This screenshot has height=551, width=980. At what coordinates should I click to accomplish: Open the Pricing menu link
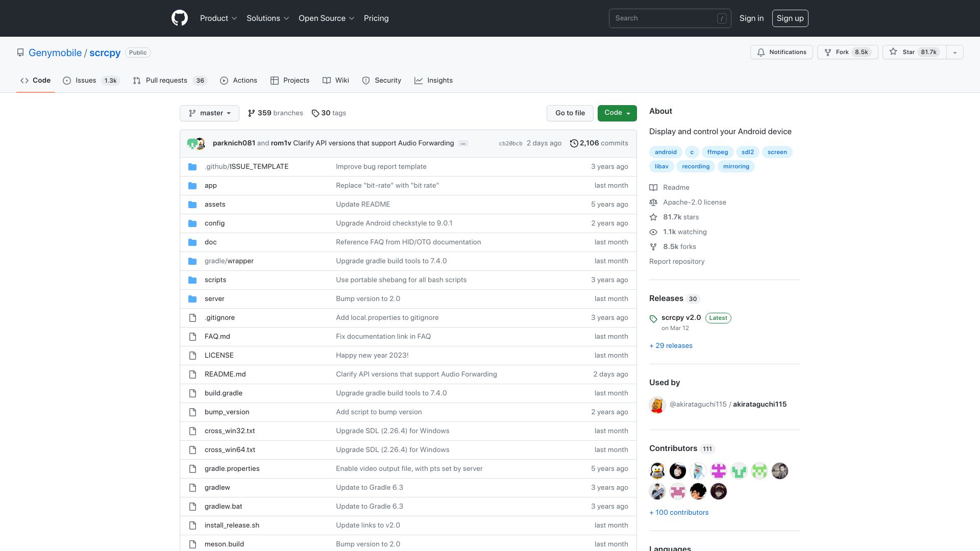coord(376,18)
